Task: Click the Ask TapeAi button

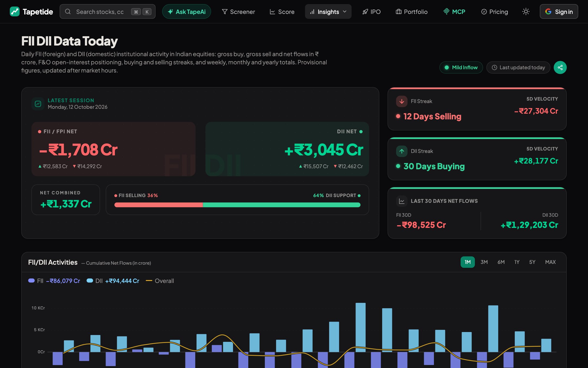Action: [x=186, y=11]
